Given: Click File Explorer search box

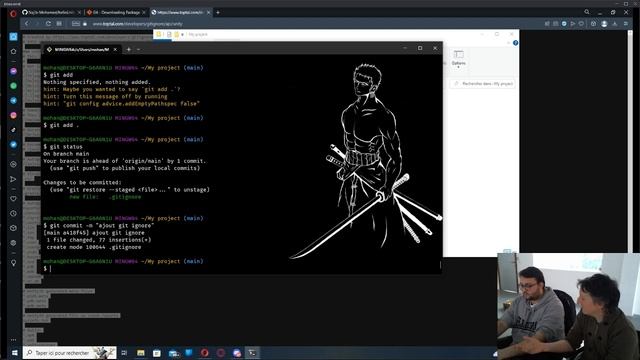Looking at the screenshot, I should 483,84.
